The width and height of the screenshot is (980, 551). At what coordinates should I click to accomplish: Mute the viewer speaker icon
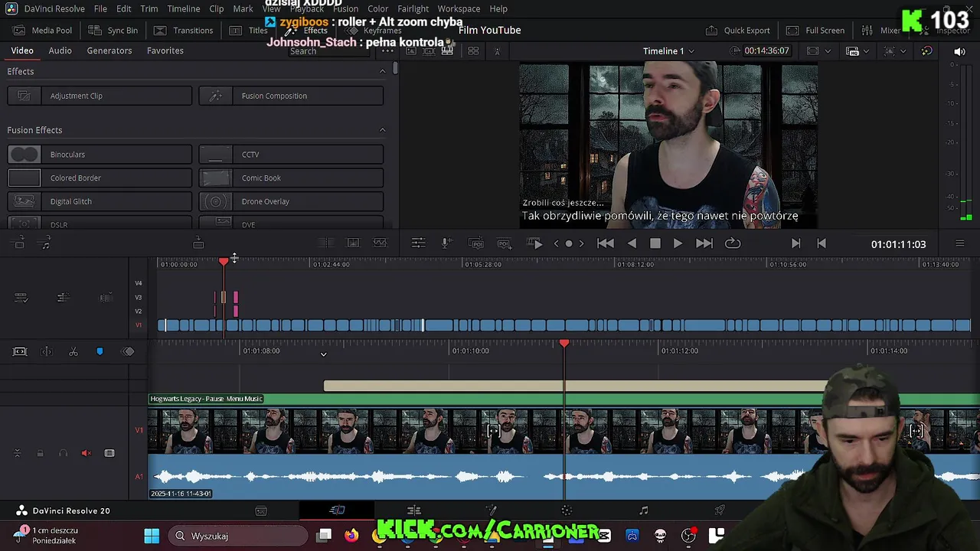click(x=959, y=51)
